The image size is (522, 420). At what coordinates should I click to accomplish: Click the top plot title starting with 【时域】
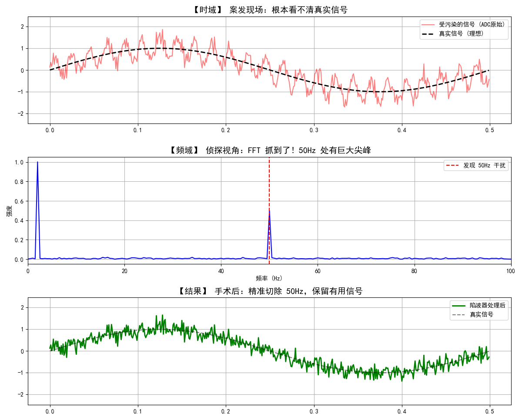(x=270, y=10)
